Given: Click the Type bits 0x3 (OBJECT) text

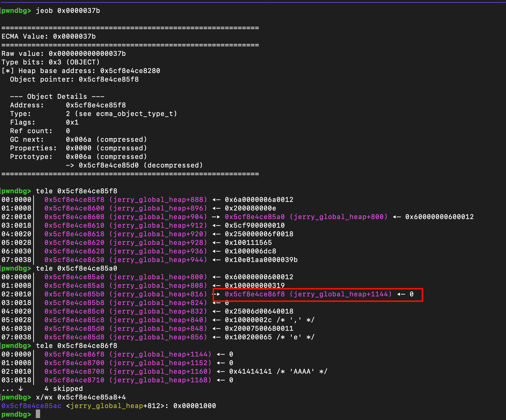Looking at the screenshot, I should [x=51, y=62].
